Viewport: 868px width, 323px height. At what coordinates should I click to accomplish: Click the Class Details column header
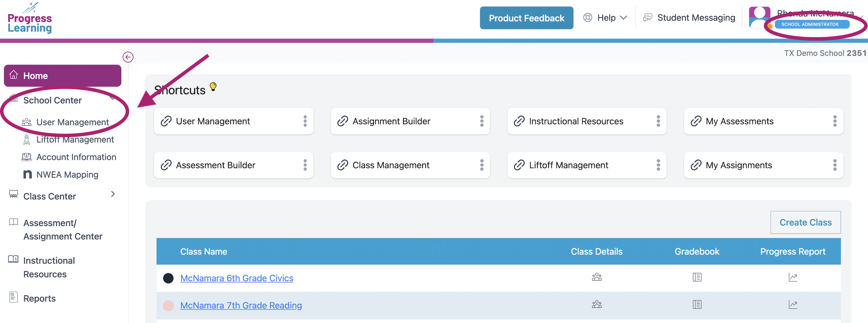click(x=596, y=251)
